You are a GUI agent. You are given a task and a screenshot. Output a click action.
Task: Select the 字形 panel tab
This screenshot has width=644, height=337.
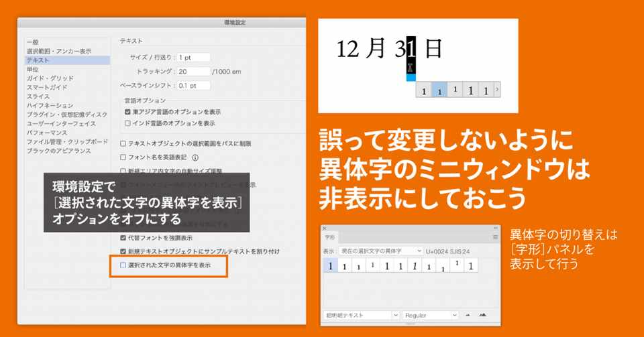pos(330,237)
